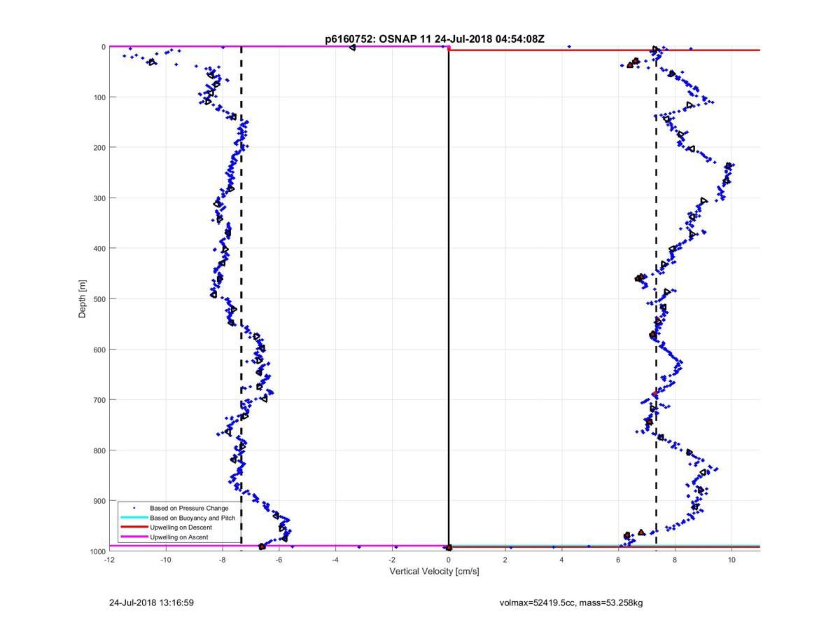Click depth tick label '800'
840x620 pixels.
[x=99, y=450]
